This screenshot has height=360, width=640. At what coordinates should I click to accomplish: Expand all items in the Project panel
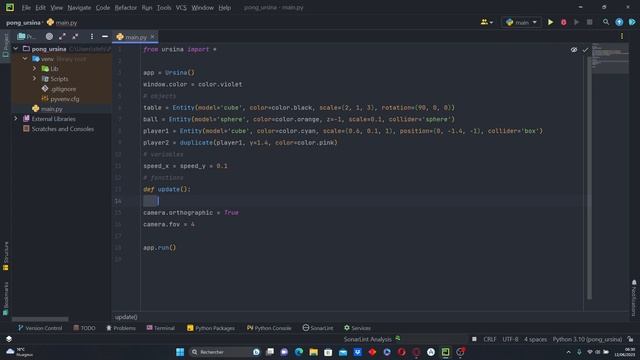[62, 36]
